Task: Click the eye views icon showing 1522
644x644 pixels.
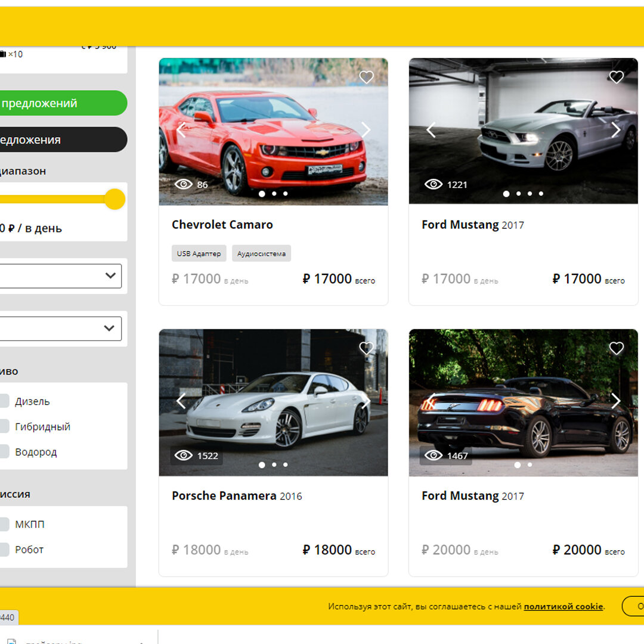Action: click(184, 455)
